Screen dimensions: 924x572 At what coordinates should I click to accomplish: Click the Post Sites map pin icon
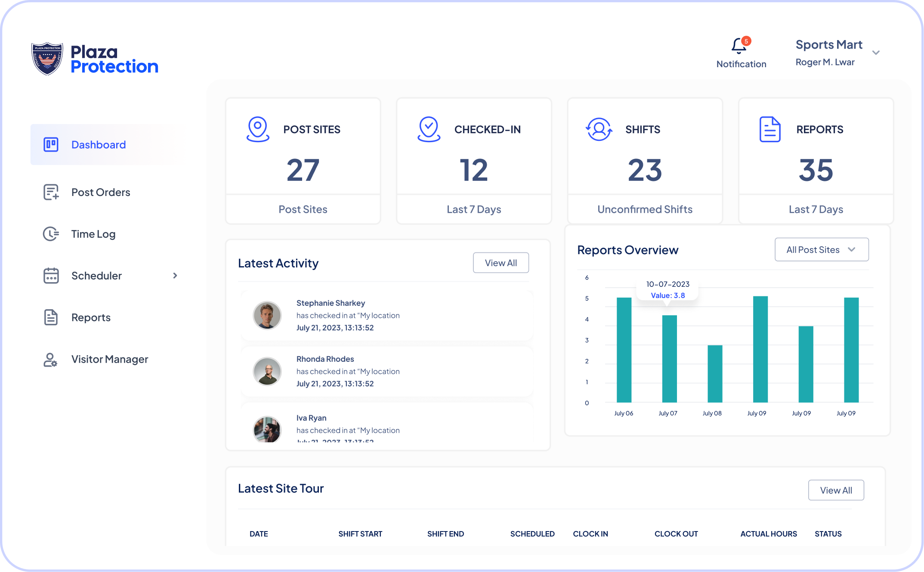coord(257,129)
